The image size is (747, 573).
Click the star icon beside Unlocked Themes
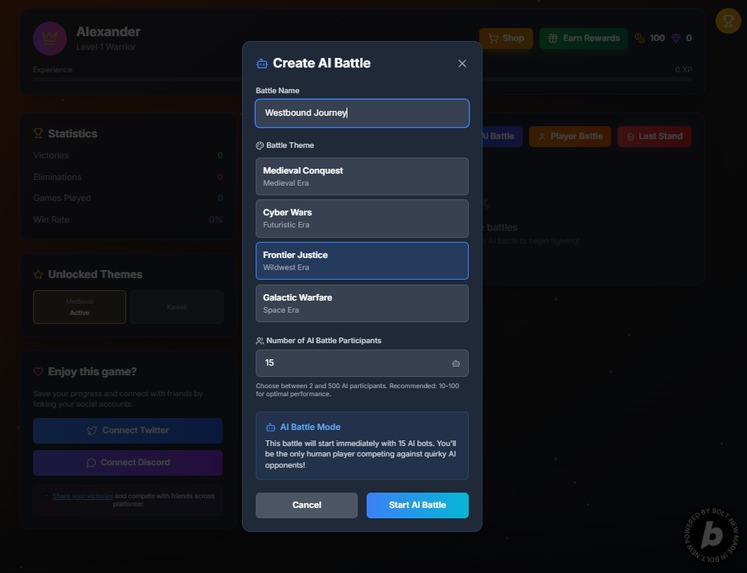38,274
